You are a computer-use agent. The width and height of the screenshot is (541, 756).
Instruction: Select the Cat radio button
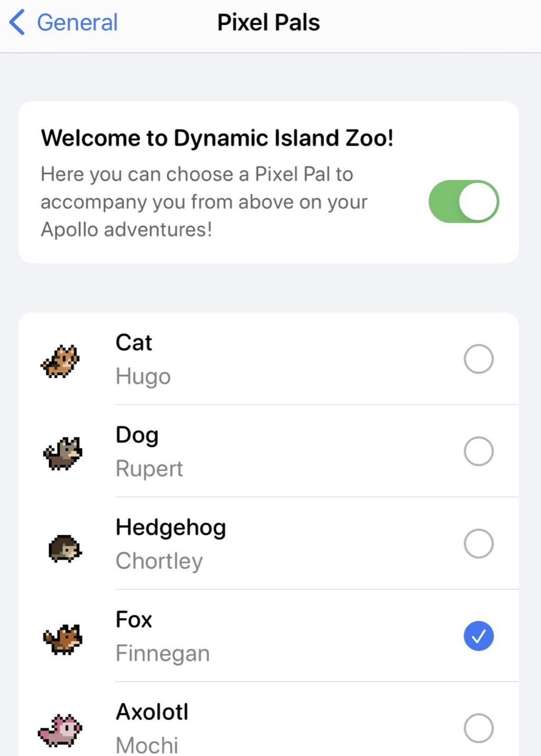click(x=479, y=359)
